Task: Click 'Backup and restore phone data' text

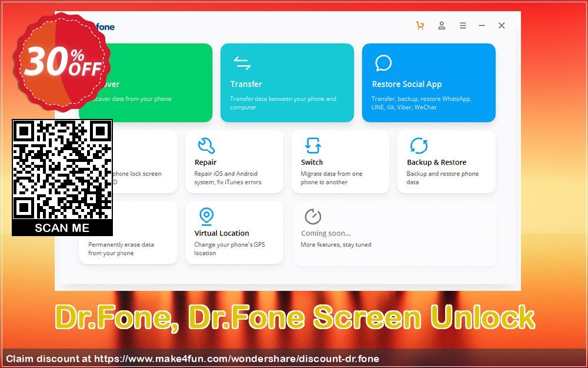Action: tap(443, 178)
